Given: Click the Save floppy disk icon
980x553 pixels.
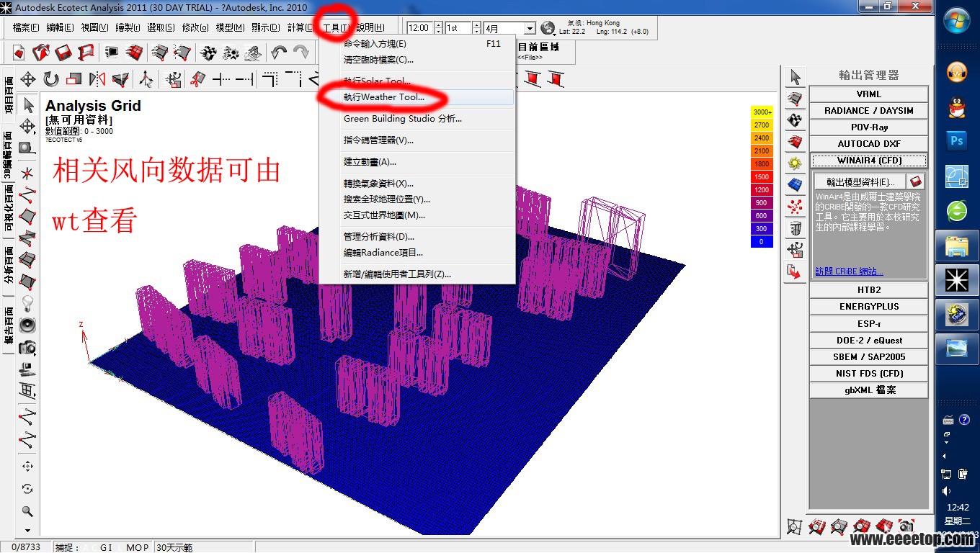Looking at the screenshot, I should (x=63, y=53).
